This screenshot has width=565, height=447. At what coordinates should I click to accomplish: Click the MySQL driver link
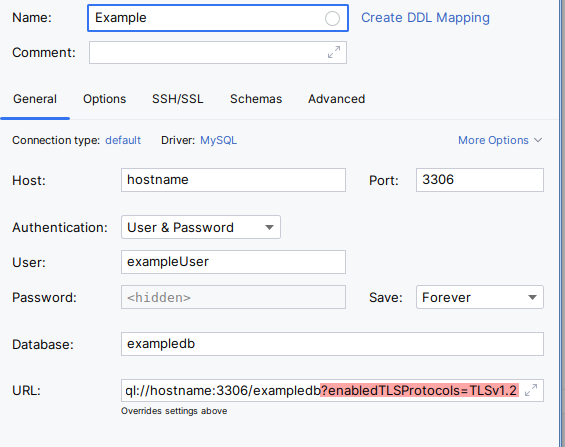[218, 140]
